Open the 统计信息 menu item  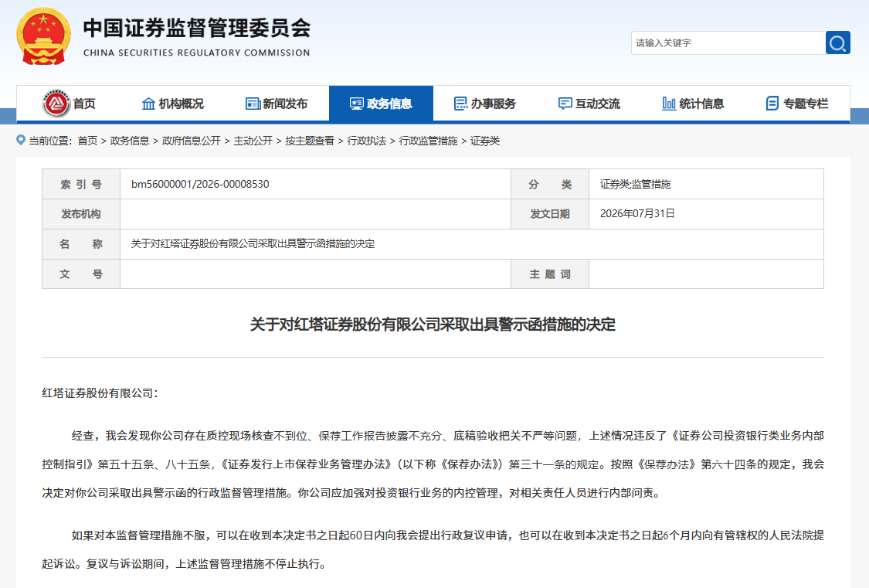(x=694, y=104)
